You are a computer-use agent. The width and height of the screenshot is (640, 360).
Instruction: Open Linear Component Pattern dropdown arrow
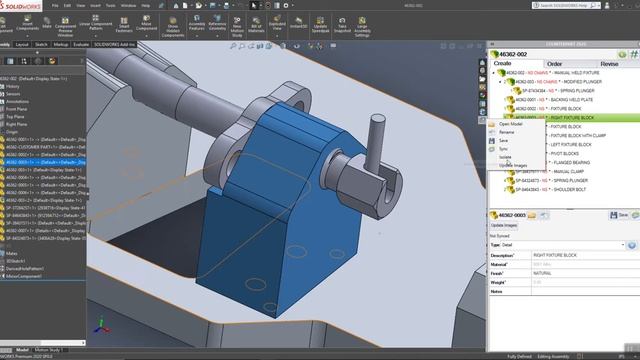(96, 36)
